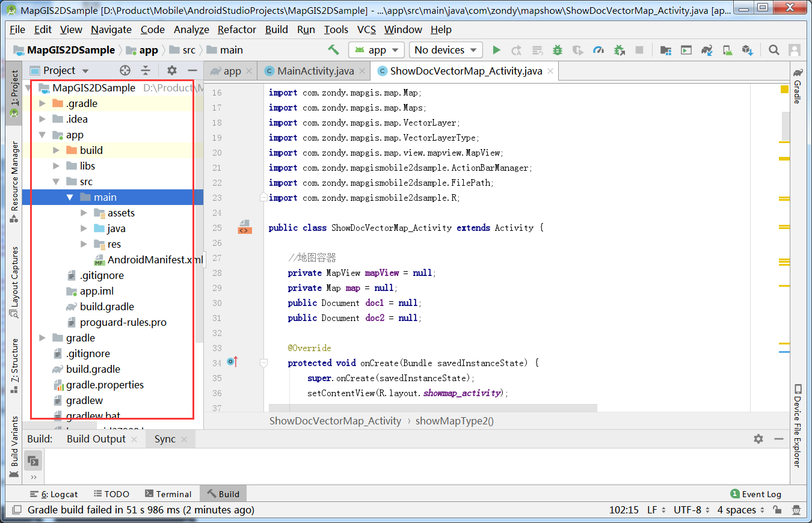Click the related XML file gutter icon on line 25
The height and width of the screenshot is (523, 812).
tap(244, 227)
